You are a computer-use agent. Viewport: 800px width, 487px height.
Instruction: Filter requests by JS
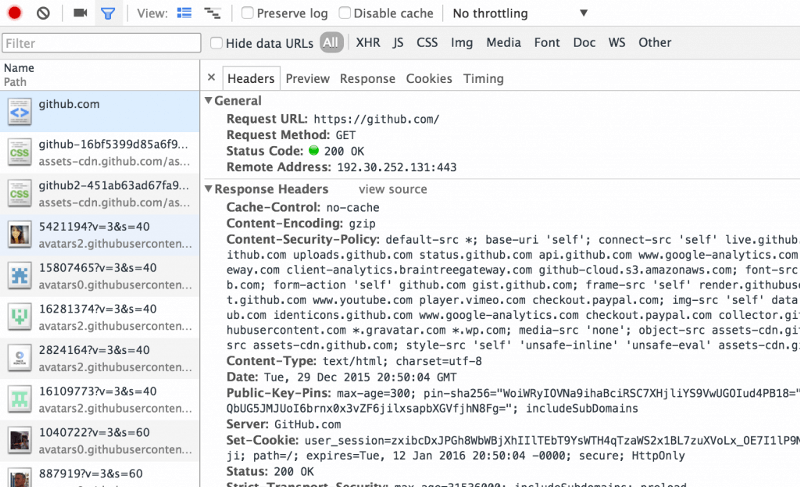point(398,43)
